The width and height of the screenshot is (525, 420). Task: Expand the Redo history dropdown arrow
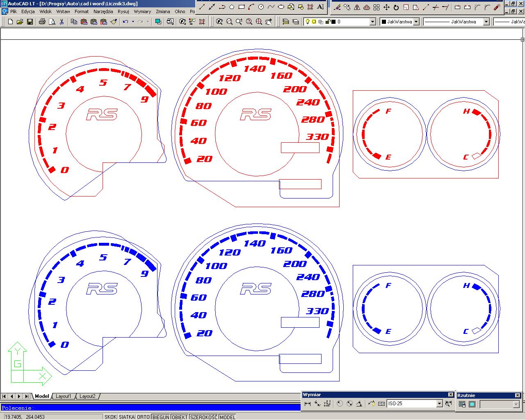pyautogui.click(x=148, y=22)
